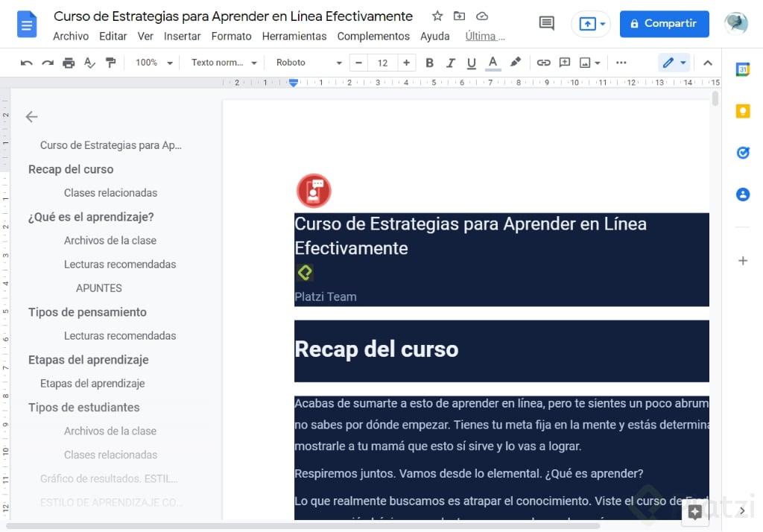Go to Tipos de pensamiento in outline

87,312
